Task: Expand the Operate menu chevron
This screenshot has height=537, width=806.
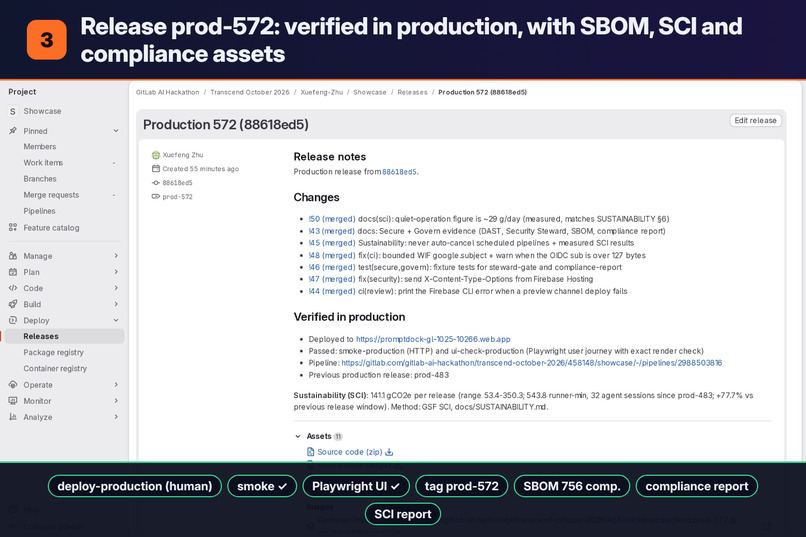Action: tap(116, 384)
